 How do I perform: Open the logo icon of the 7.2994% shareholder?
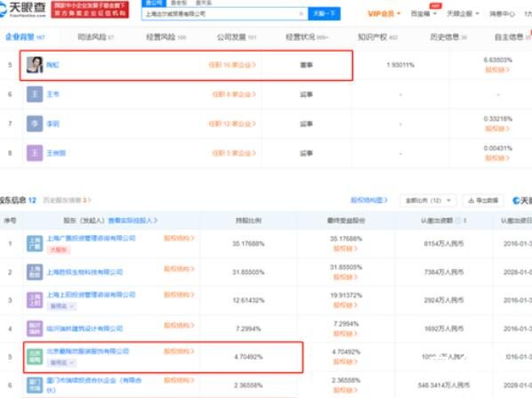coord(35,329)
